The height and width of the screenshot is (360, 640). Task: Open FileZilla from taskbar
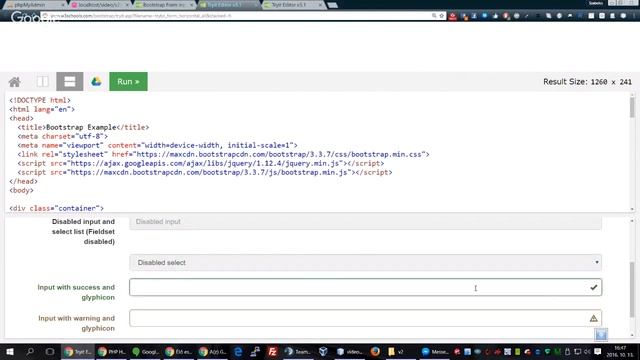(273, 351)
